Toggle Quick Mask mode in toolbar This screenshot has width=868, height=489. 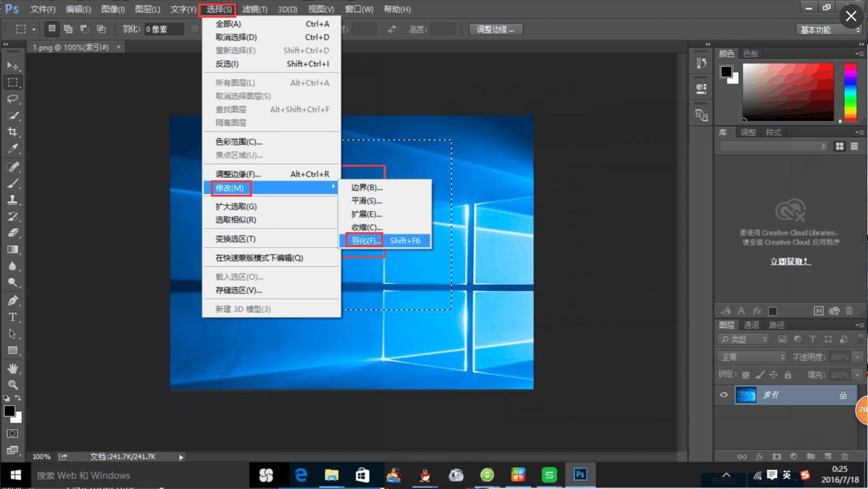(x=12, y=434)
